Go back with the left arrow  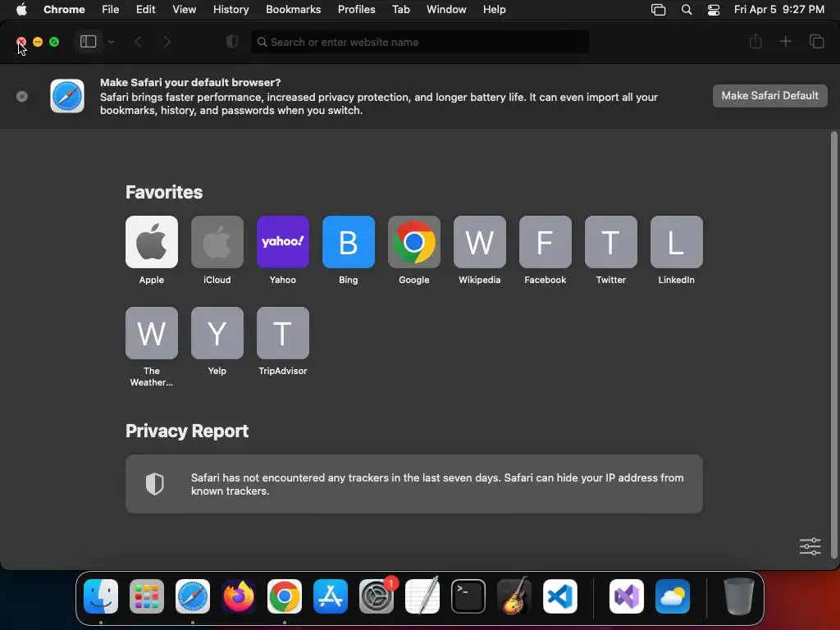(x=138, y=42)
